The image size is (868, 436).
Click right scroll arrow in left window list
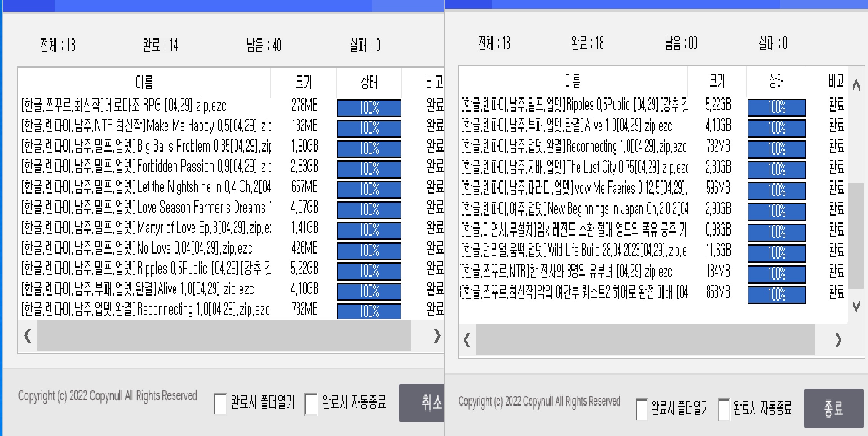coord(436,336)
